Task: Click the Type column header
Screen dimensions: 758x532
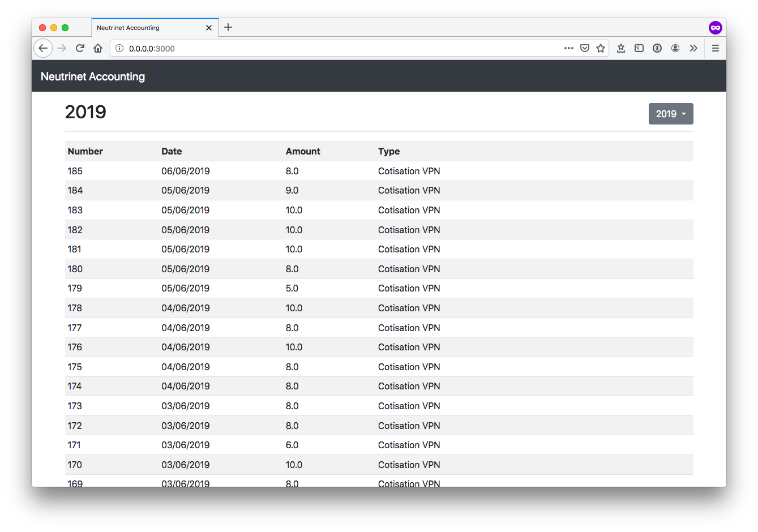Action: (x=389, y=151)
